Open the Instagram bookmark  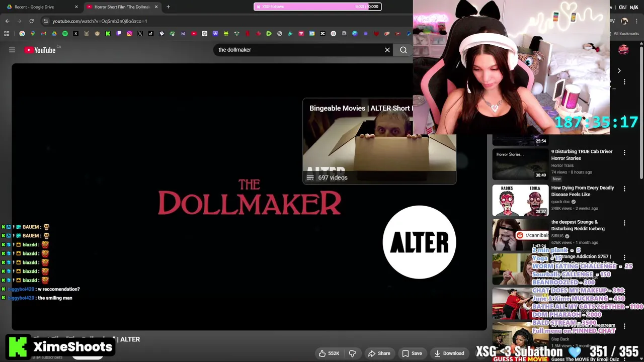(129, 34)
